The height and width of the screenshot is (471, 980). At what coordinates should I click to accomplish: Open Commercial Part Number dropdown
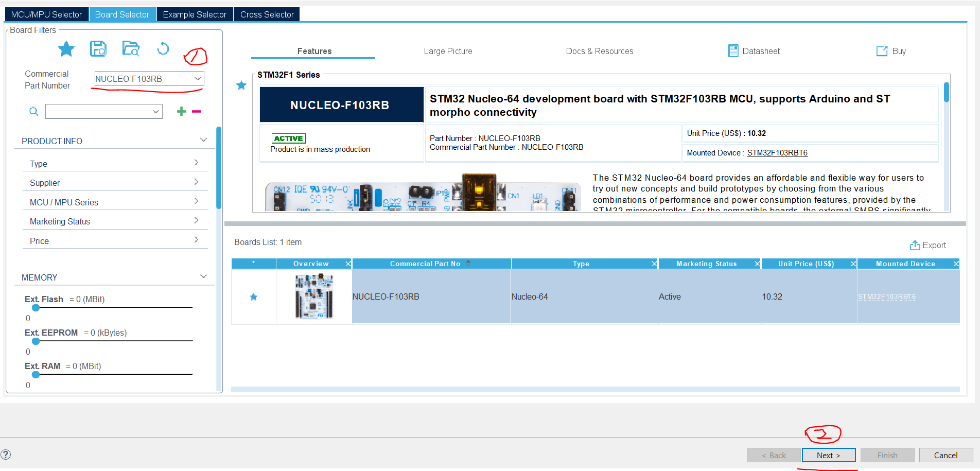coord(198,79)
